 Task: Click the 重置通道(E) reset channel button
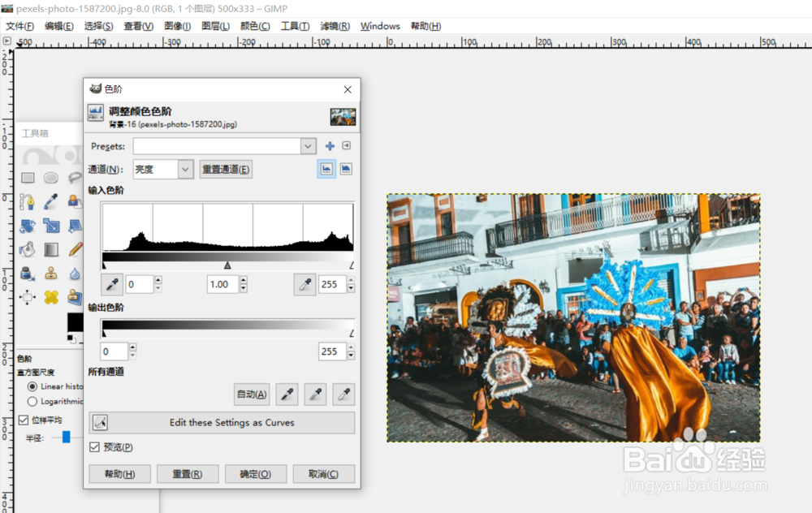coord(226,170)
